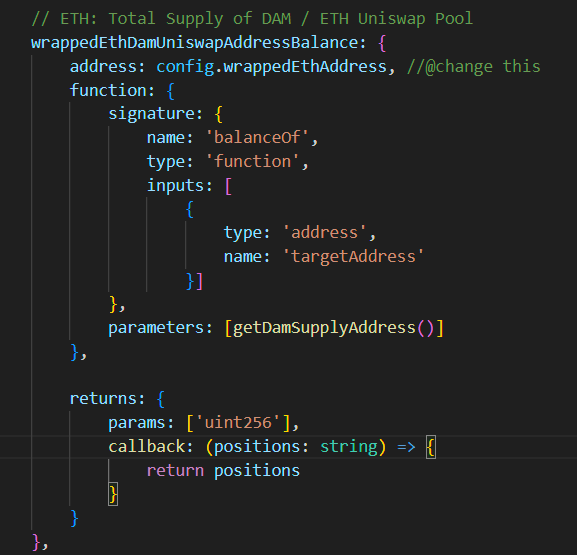
Task: Click the parameters property key
Action: (x=156, y=328)
